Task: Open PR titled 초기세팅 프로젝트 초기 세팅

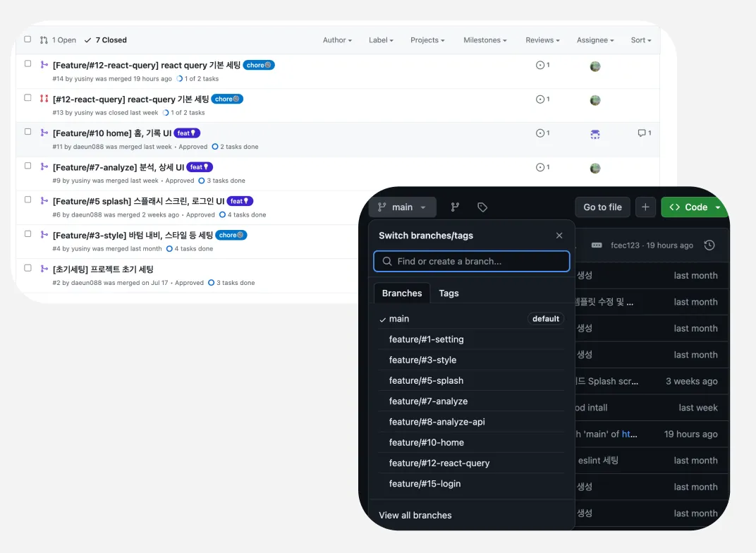Action: click(103, 269)
